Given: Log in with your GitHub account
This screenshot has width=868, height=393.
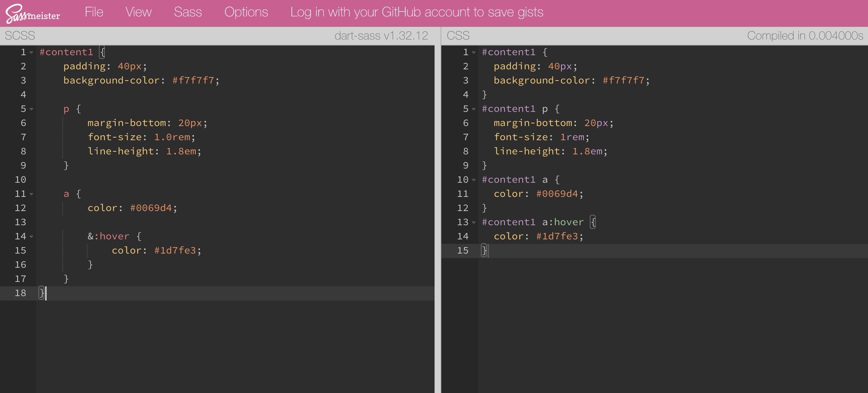Looking at the screenshot, I should [417, 12].
